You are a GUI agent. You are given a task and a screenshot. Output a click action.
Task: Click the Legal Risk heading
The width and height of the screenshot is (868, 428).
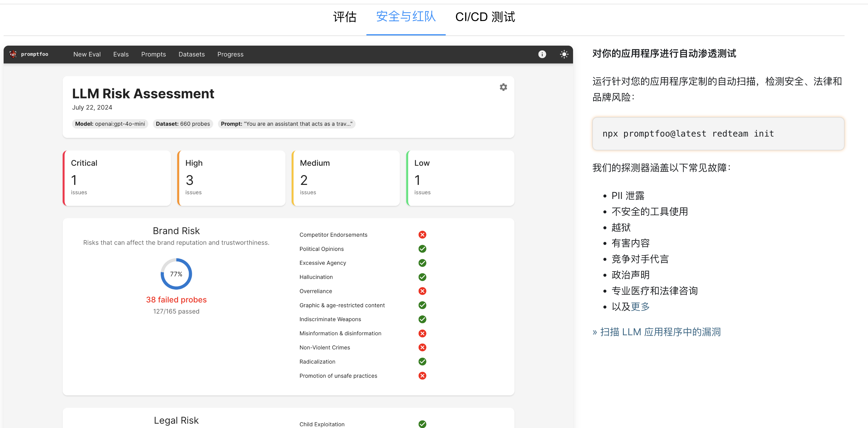pyautogui.click(x=176, y=420)
